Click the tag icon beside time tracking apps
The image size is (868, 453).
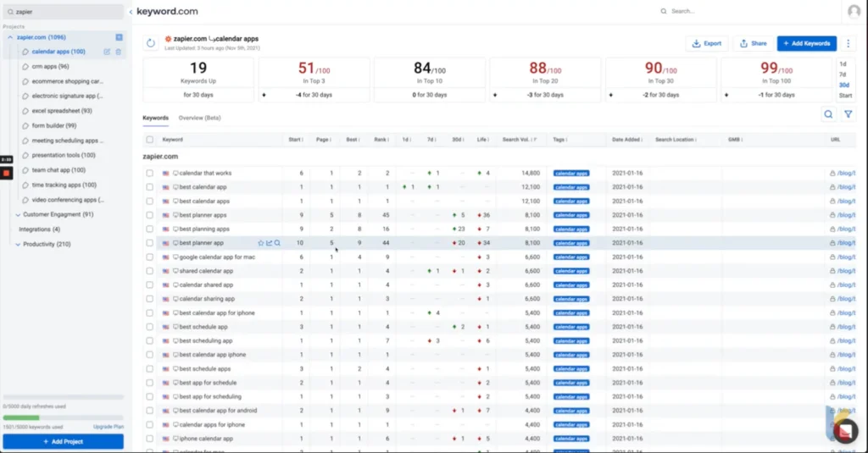(x=25, y=185)
